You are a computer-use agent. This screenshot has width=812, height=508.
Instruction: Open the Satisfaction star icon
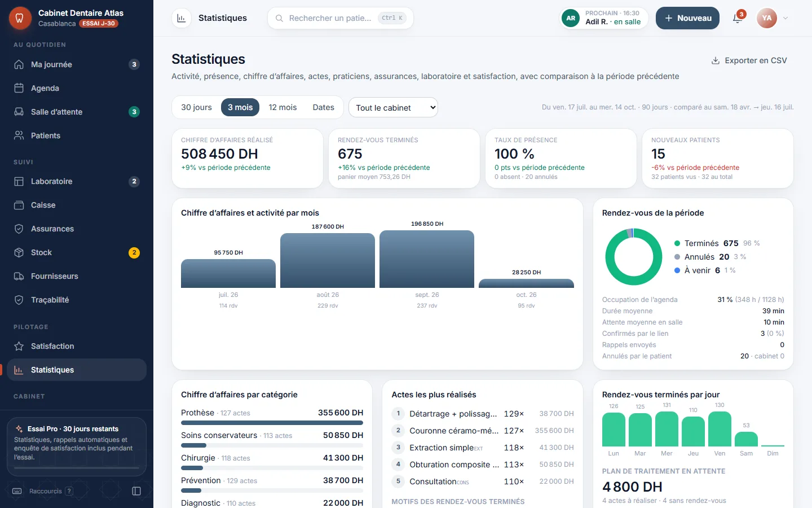coord(19,346)
